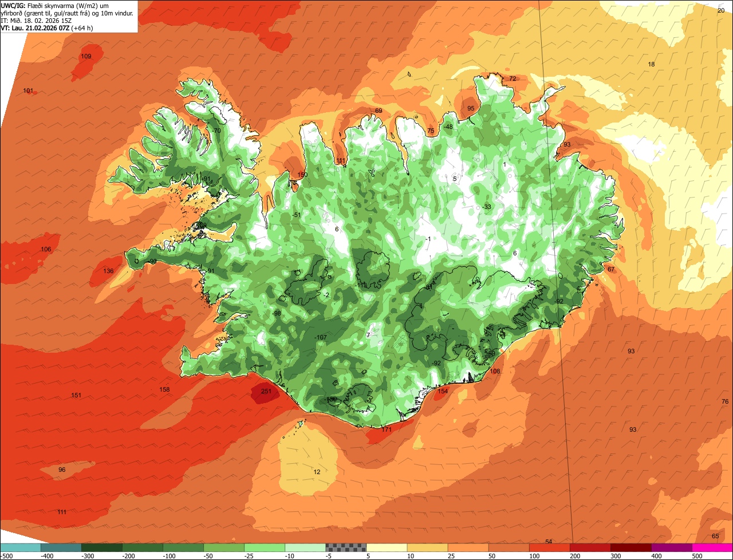Click the map value -98

point(277,313)
